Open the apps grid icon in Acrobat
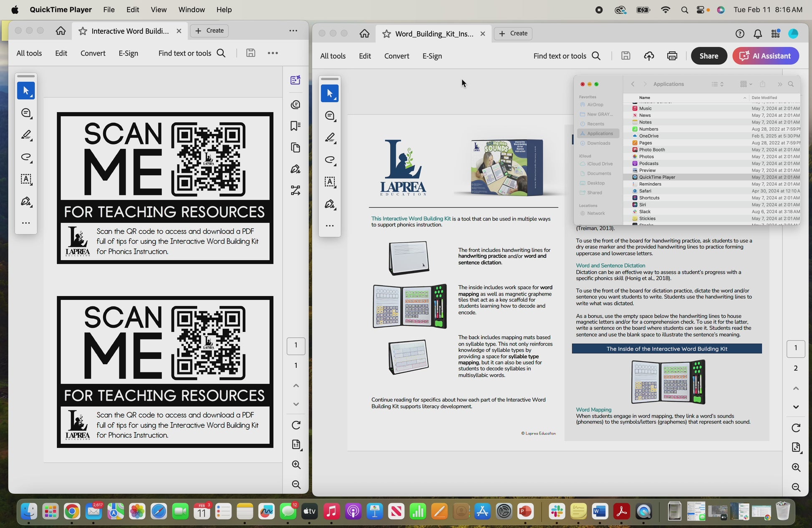This screenshot has width=812, height=528. pyautogui.click(x=775, y=34)
